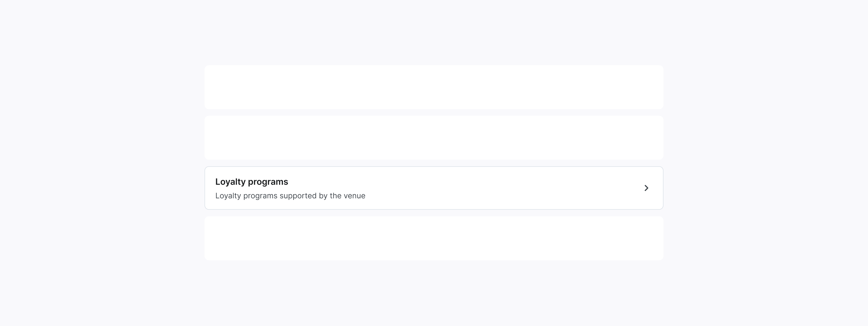868x326 pixels.
Task: Click the bottom blank placeholder card
Action: pyautogui.click(x=434, y=238)
